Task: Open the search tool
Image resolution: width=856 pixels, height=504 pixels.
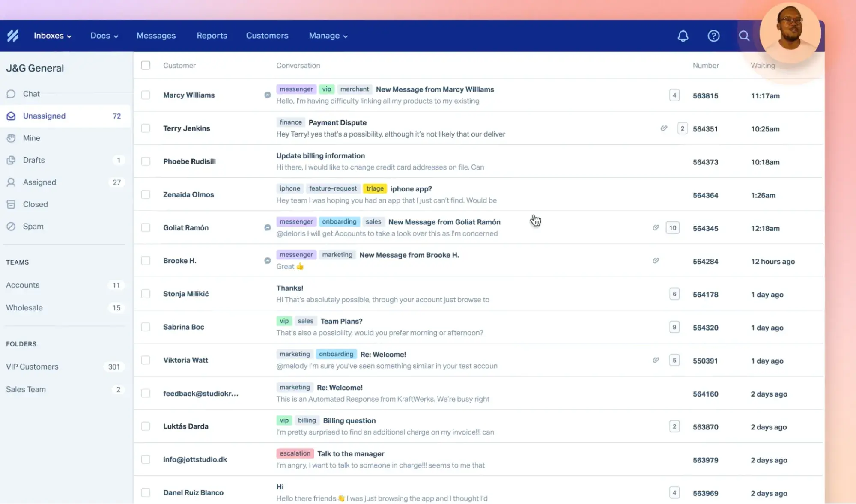Action: tap(744, 36)
